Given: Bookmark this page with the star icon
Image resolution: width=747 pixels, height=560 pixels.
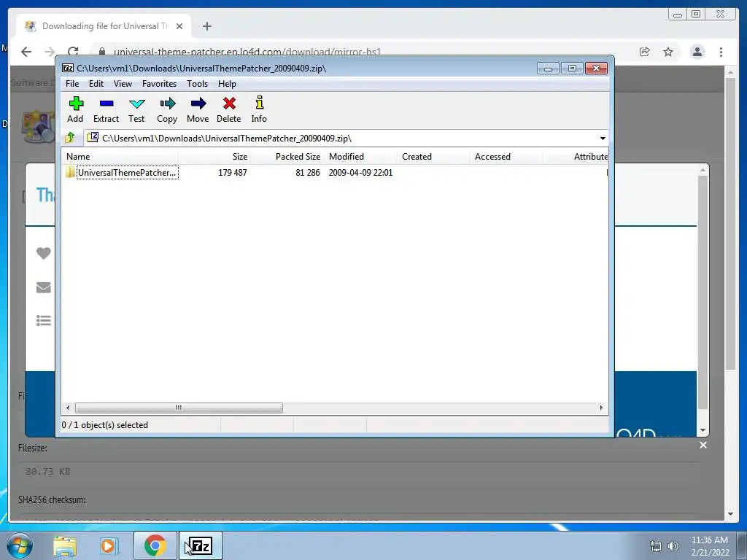Looking at the screenshot, I should [668, 52].
